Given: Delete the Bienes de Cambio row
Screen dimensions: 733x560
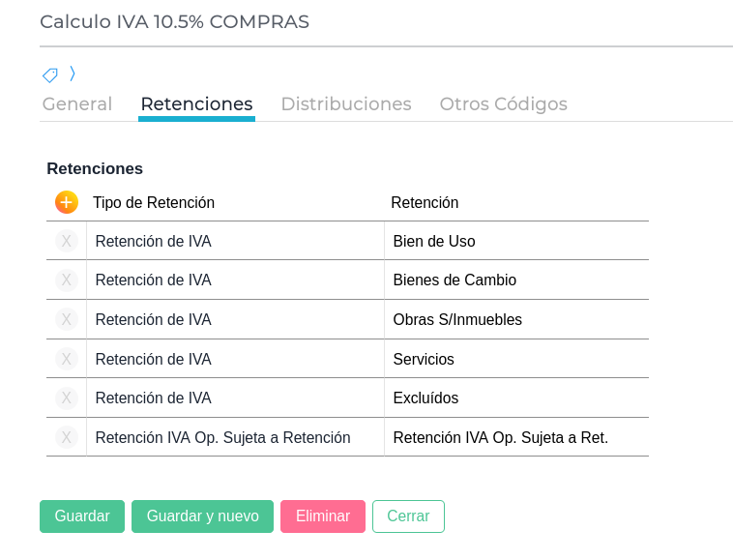Looking at the screenshot, I should (x=66, y=280).
